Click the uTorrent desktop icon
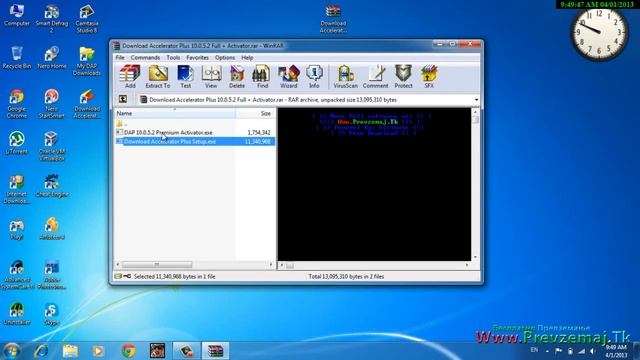Image resolution: width=640 pixels, height=360 pixels. [17, 143]
